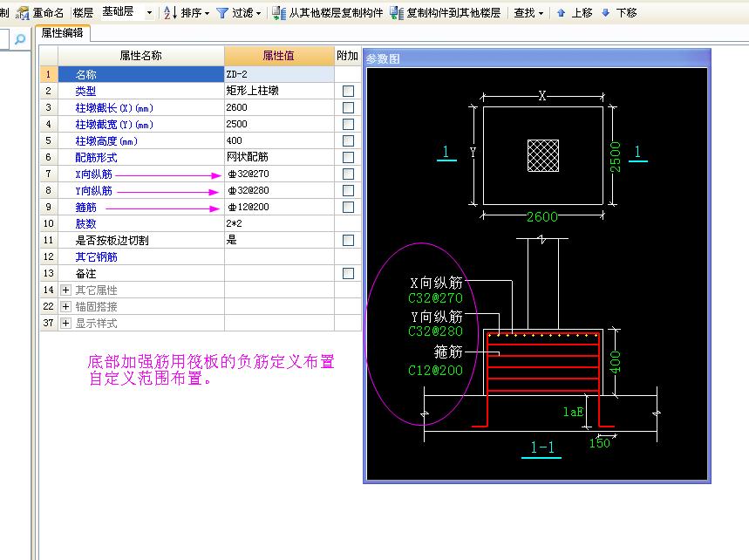The image size is (749, 560).
Task: Click the 32@280 value cell
Action: click(279, 190)
